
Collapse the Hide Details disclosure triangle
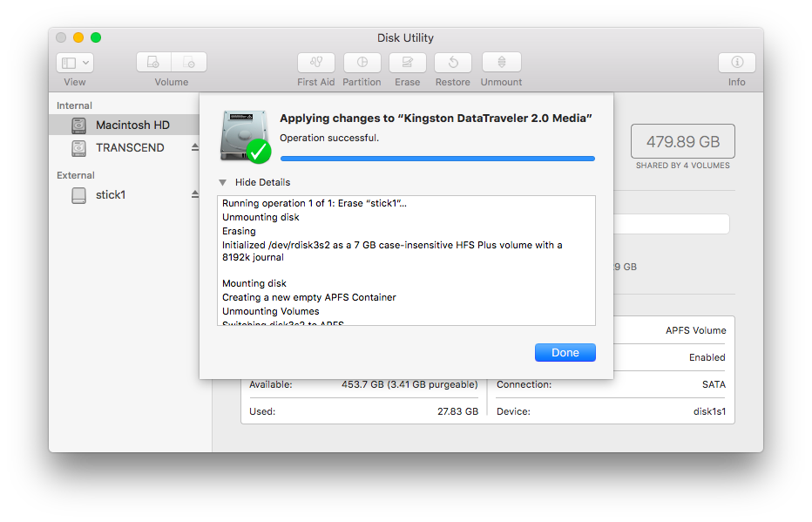pos(223,182)
